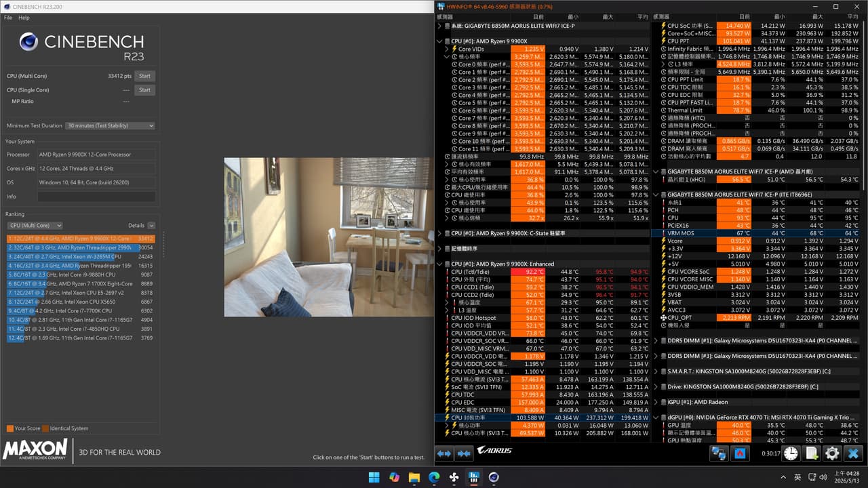The width and height of the screenshot is (868, 488).
Task: Open the network remote monitoring icon
Action: [x=719, y=453]
